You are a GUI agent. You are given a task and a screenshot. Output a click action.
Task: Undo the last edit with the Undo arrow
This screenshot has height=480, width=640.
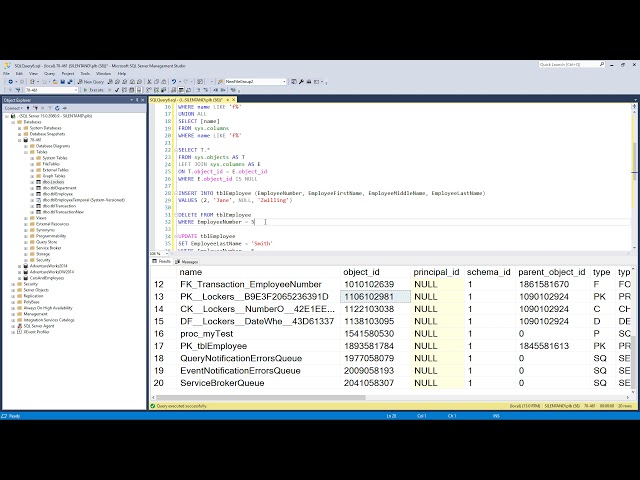174,82
